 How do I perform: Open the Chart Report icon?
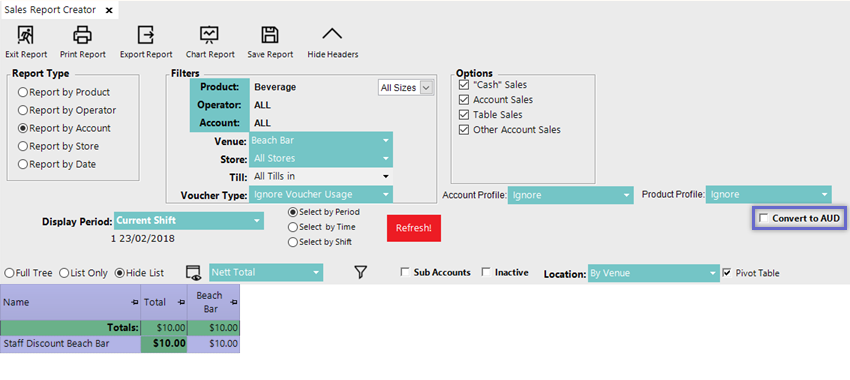(209, 35)
